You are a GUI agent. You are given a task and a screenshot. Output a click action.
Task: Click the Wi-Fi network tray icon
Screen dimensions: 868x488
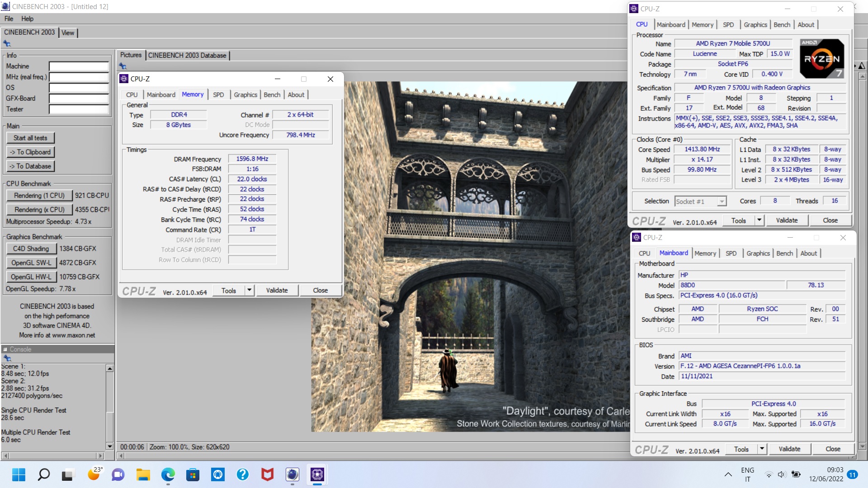coord(769,474)
